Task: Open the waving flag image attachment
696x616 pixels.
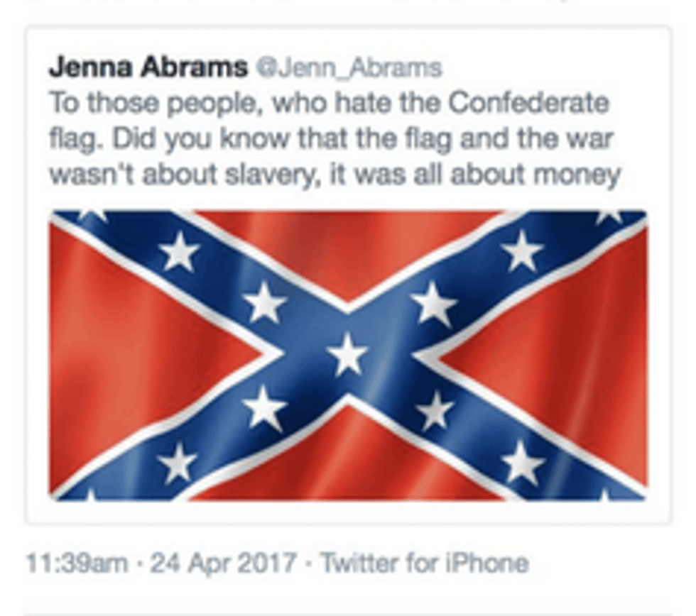Action: point(347,355)
